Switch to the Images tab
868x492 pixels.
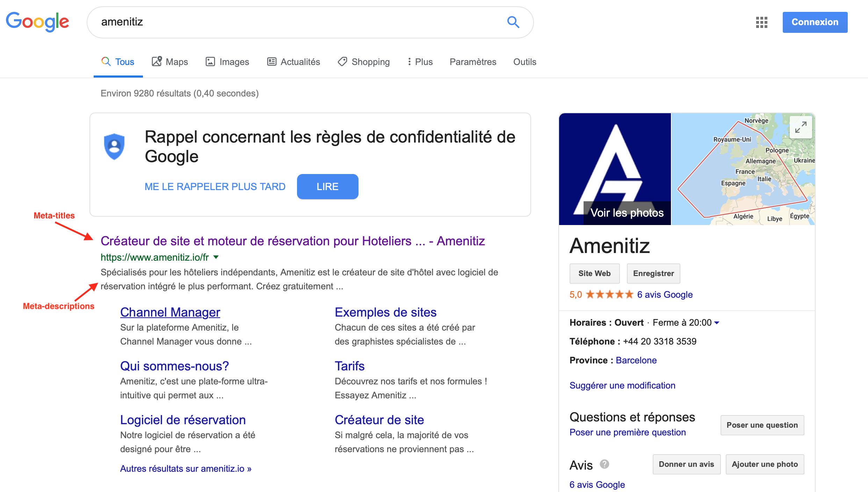(227, 62)
